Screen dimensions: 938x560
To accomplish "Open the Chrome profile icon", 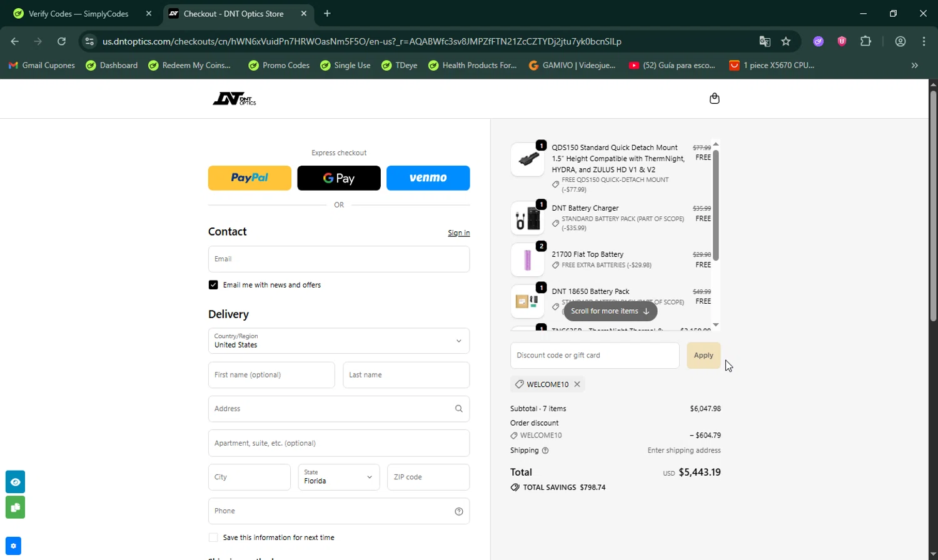I will pos(900,41).
